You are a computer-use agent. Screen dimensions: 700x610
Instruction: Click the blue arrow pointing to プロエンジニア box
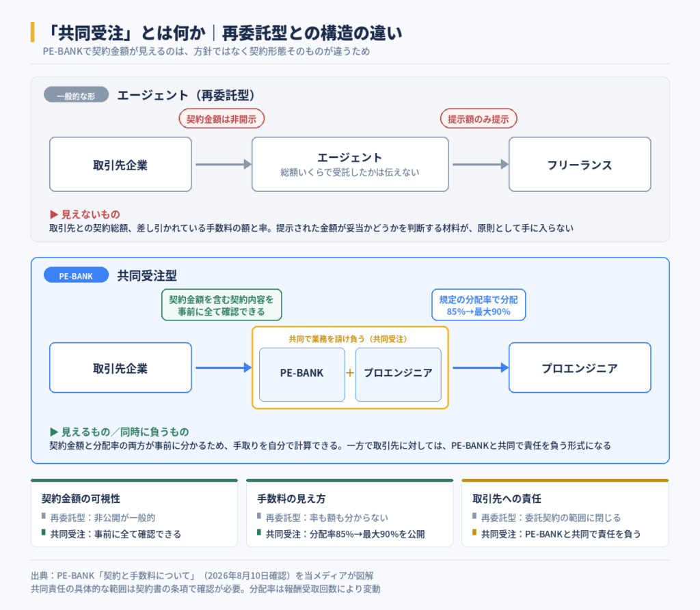481,368
